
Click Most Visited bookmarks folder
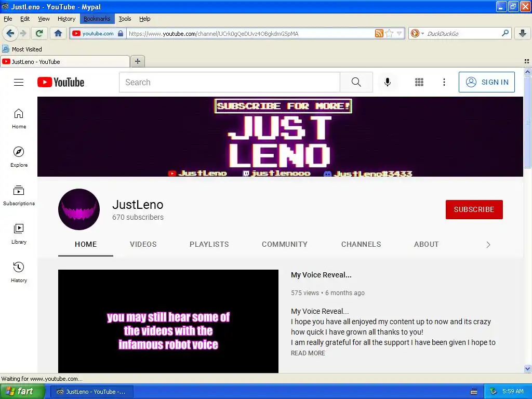click(22, 49)
